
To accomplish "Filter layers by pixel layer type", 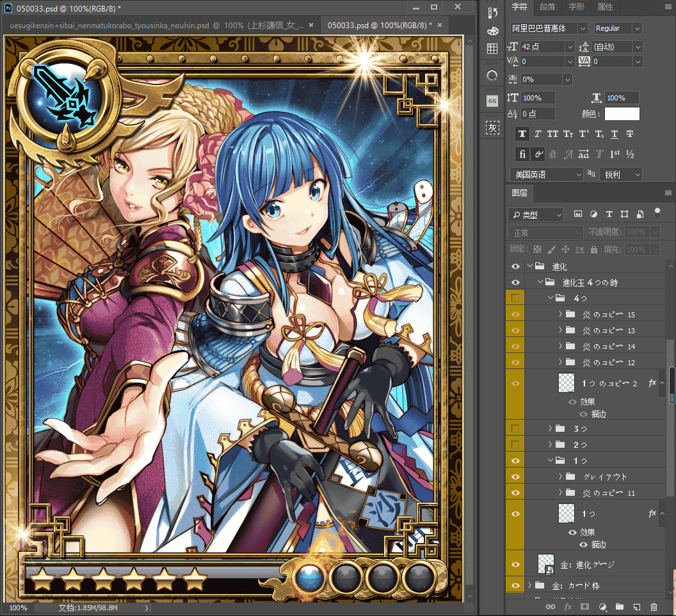I will pyautogui.click(x=578, y=214).
